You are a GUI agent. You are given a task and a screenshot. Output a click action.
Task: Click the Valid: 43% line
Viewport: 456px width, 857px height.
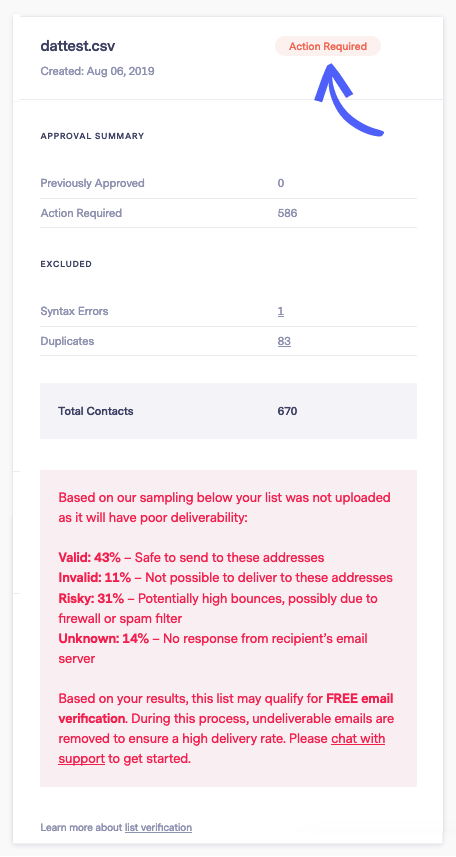pos(191,557)
